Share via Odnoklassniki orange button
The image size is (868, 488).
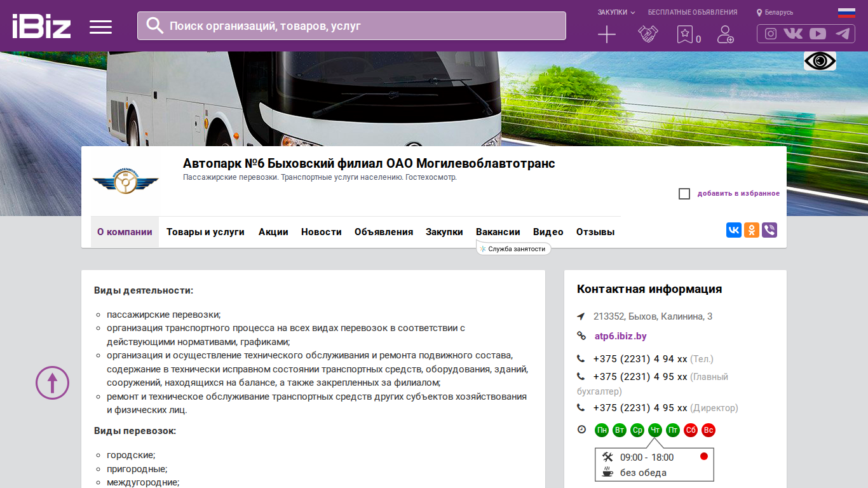coord(752,230)
